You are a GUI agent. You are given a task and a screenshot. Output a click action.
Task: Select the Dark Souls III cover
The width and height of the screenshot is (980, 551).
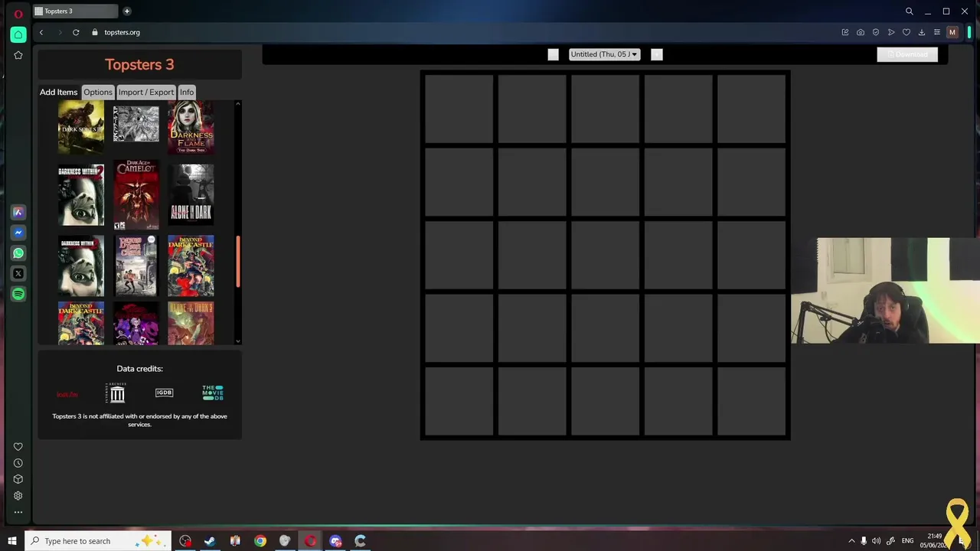pyautogui.click(x=81, y=127)
